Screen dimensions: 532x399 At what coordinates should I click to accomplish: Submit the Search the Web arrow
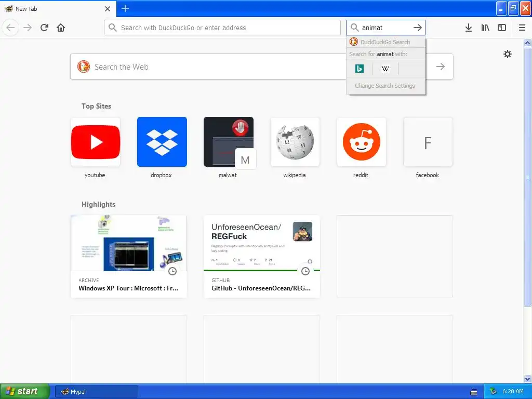coord(441,66)
